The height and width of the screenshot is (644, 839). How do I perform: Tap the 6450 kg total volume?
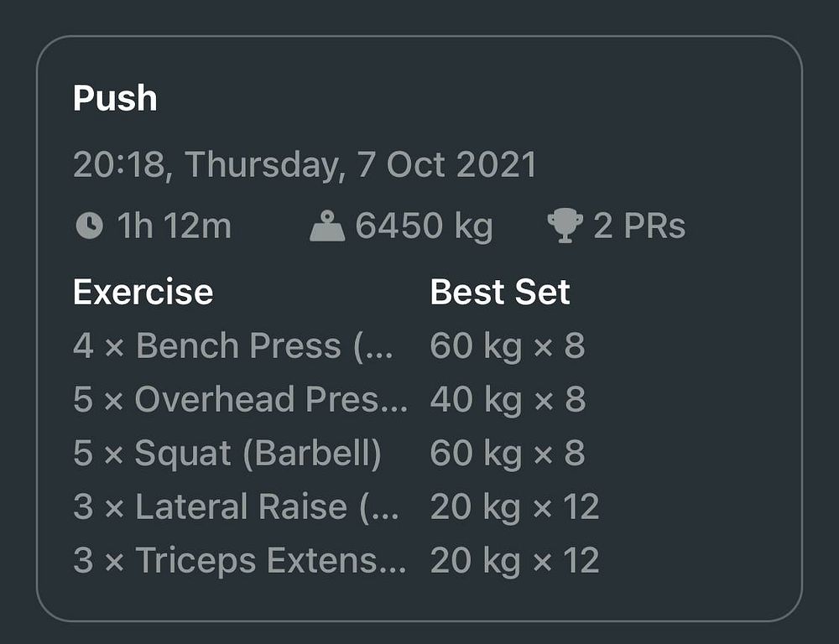[x=424, y=226]
